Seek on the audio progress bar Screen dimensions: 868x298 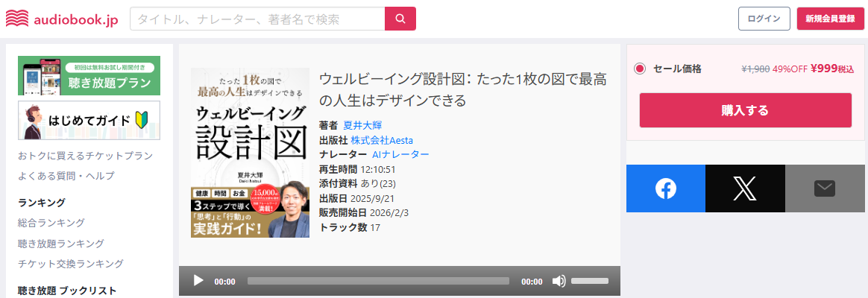coord(378,281)
